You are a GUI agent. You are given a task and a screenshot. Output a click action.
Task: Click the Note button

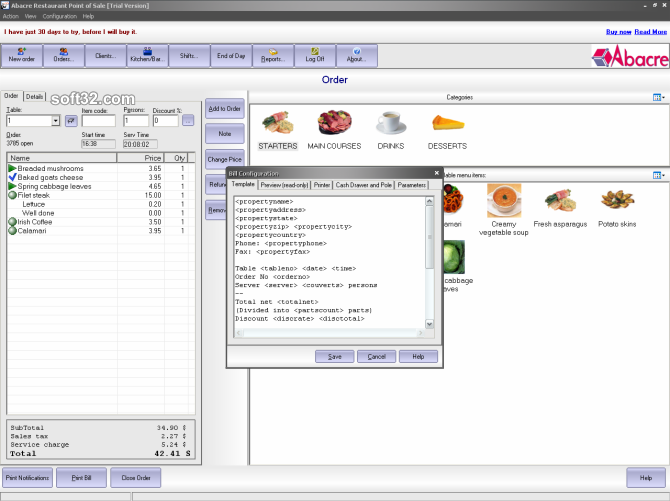pyautogui.click(x=225, y=134)
